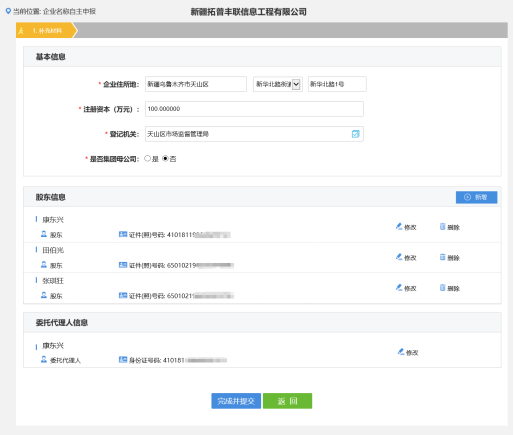Open the 登记机关 selector icon
514x435 pixels.
coord(355,134)
